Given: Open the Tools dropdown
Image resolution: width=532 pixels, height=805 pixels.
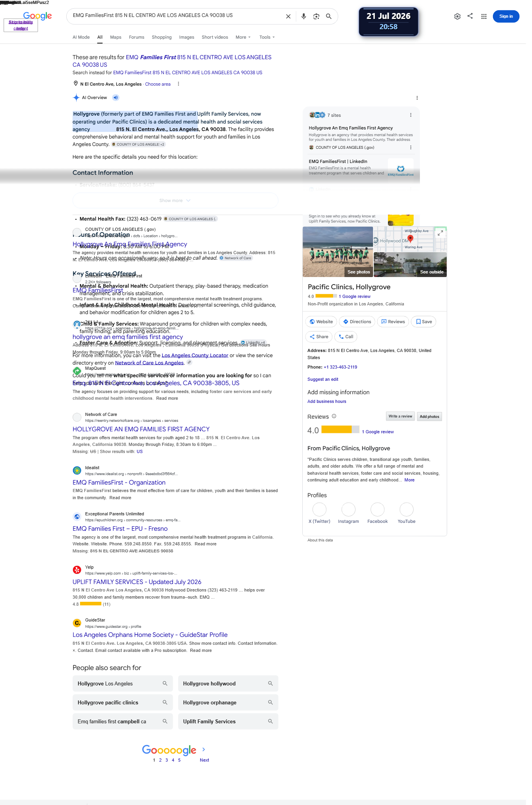Looking at the screenshot, I should pos(267,37).
